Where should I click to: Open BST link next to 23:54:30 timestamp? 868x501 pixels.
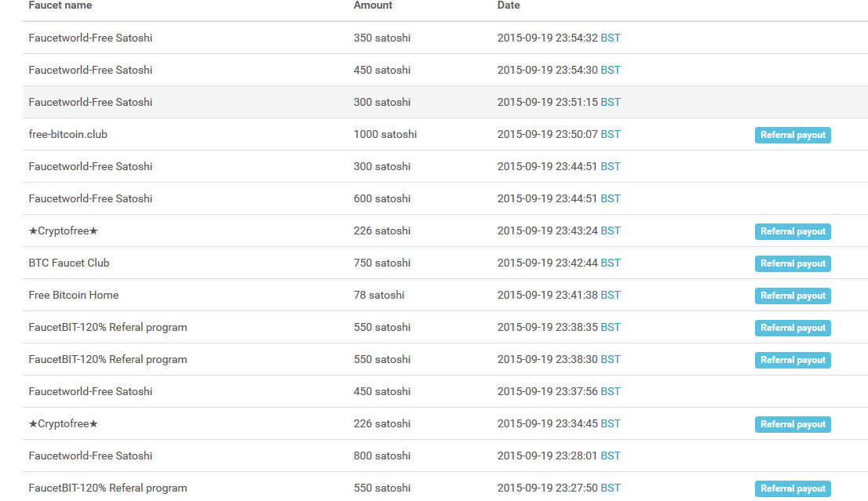coord(611,70)
